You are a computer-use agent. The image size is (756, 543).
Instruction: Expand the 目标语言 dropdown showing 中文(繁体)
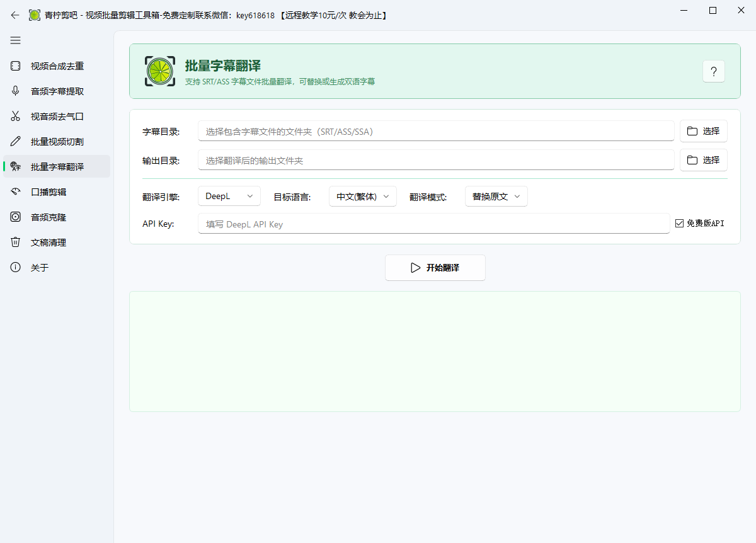(363, 196)
